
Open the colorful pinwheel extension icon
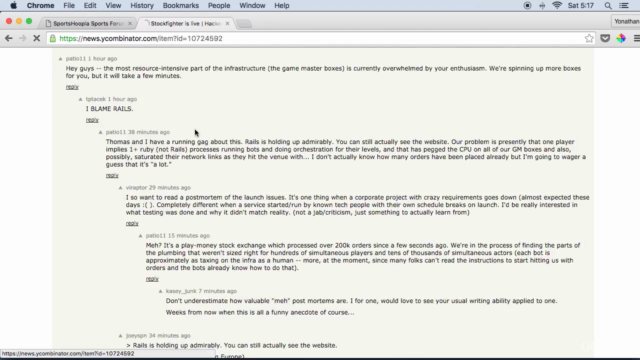click(621, 38)
